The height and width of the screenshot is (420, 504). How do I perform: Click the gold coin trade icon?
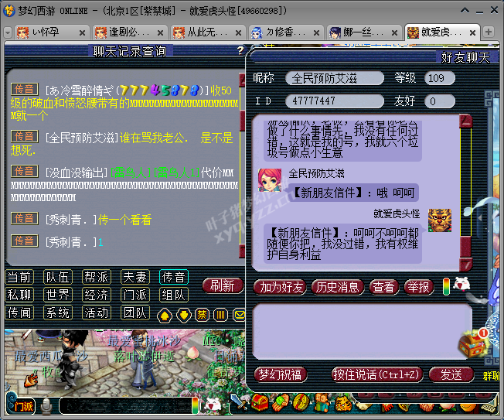point(301,403)
